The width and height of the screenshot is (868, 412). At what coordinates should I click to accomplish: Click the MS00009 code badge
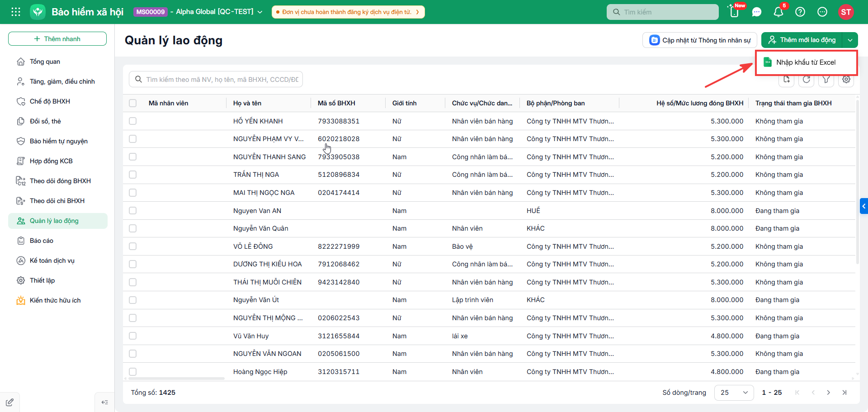coord(151,12)
